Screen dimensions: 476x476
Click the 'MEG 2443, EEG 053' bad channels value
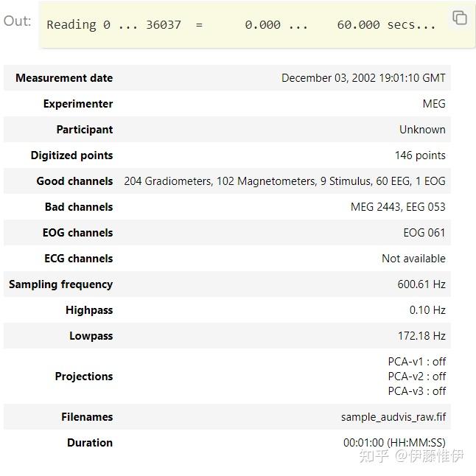398,207
